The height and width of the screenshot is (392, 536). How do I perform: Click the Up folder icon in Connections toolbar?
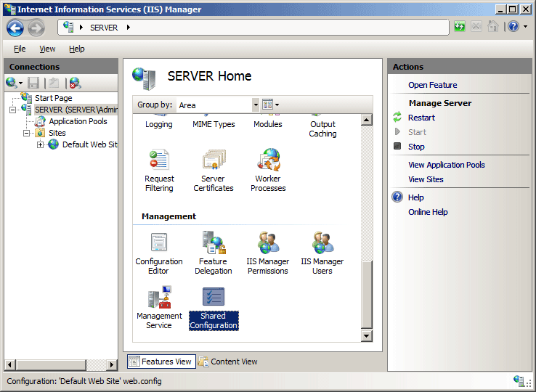(x=54, y=83)
